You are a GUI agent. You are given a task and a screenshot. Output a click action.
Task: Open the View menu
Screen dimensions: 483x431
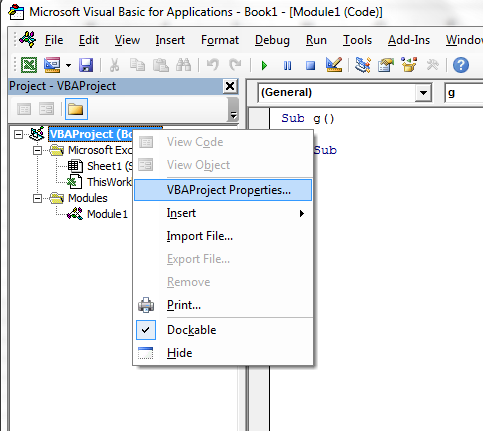pyautogui.click(x=127, y=40)
